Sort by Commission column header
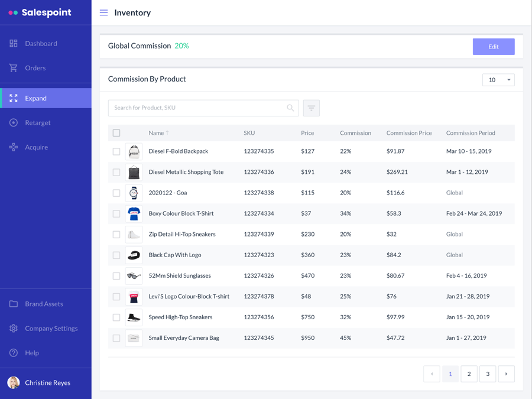 tap(355, 133)
